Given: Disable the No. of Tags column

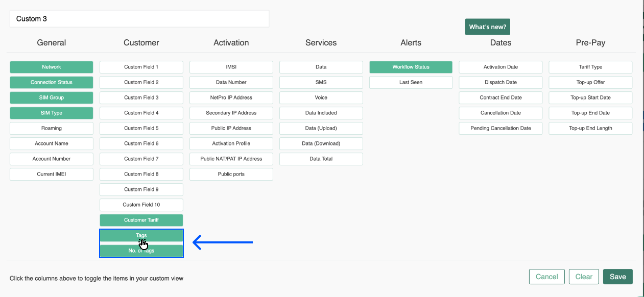Looking at the screenshot, I should (141, 250).
